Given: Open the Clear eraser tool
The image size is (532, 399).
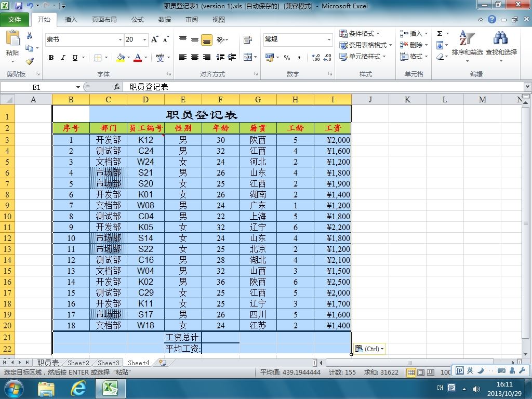Looking at the screenshot, I should pyautogui.click(x=440, y=57).
